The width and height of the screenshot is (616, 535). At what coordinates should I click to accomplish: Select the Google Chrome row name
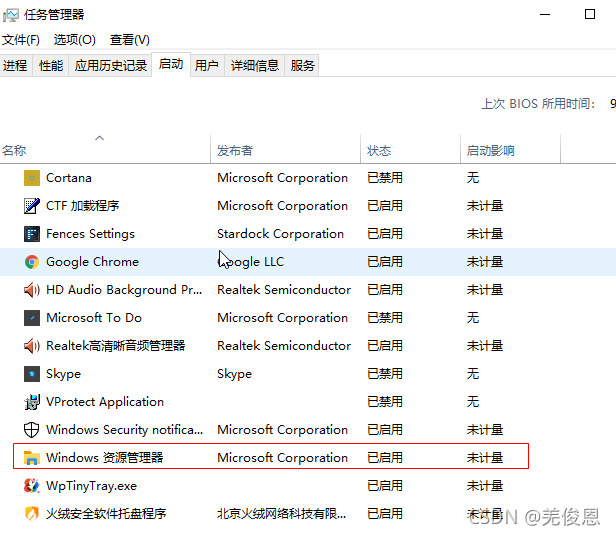[92, 262]
